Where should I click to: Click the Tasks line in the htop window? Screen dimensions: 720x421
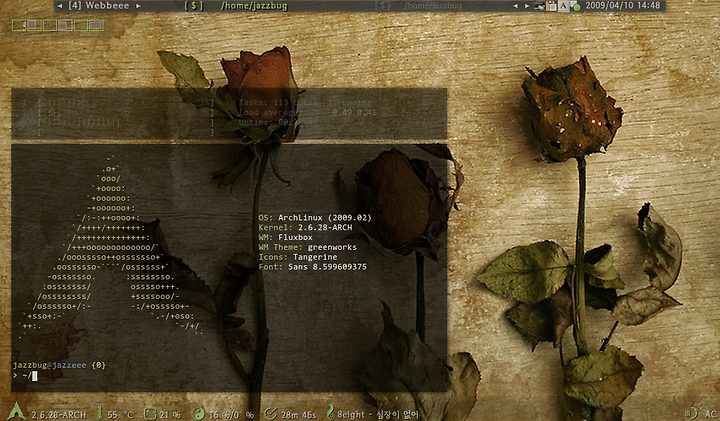click(x=305, y=103)
